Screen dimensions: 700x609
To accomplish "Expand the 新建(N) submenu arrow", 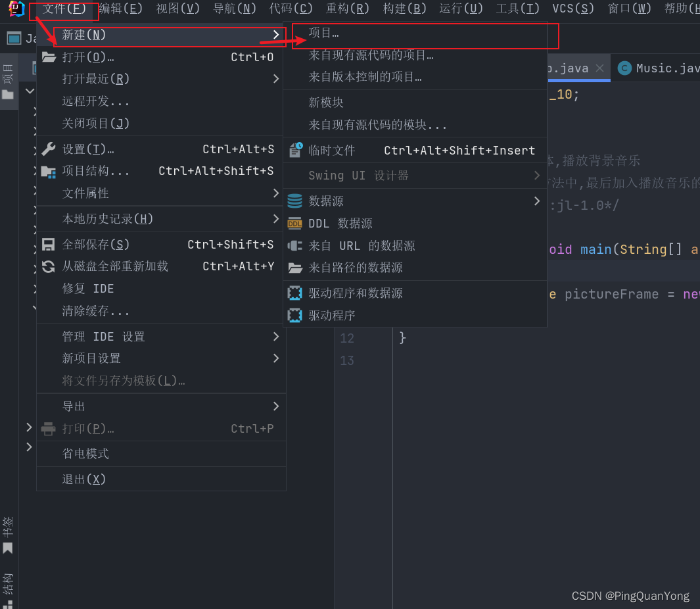I will pyautogui.click(x=276, y=34).
